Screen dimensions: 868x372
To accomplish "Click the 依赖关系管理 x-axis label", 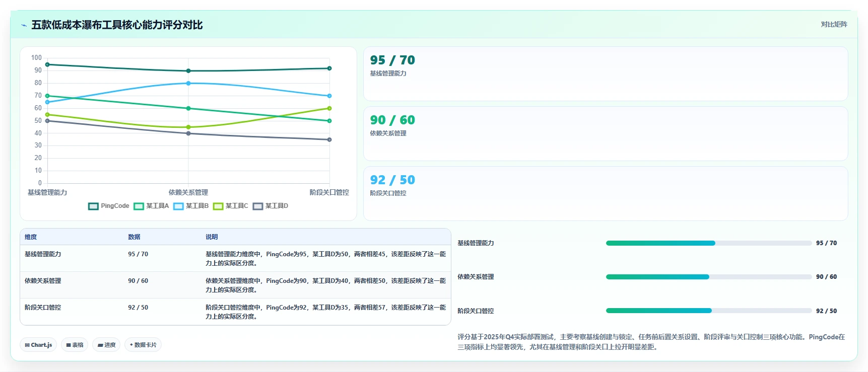I will (x=188, y=193).
